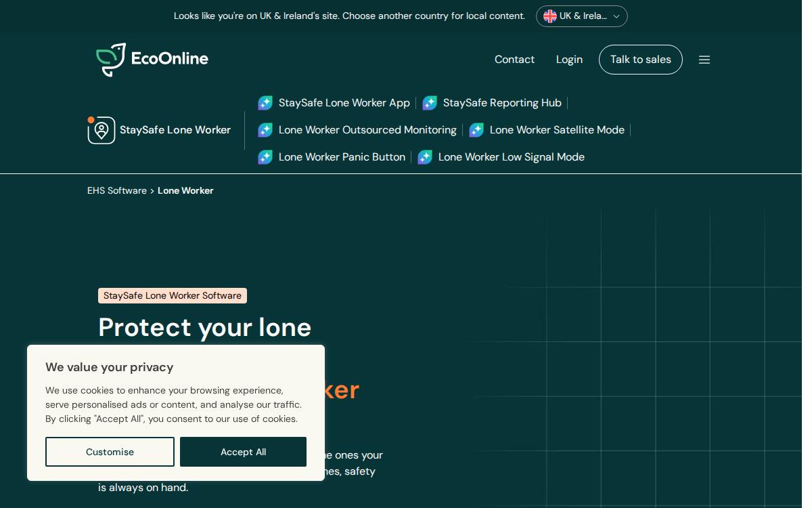Click the Protect your lone headline
812x508 pixels.
[x=205, y=327]
